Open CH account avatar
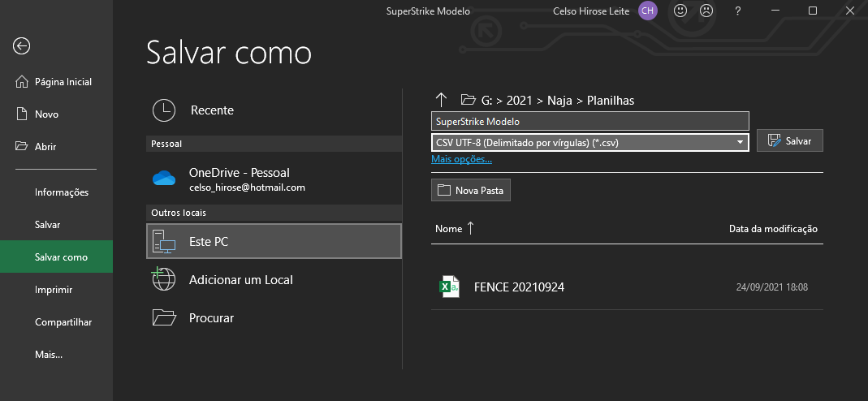868x401 pixels. 648,11
